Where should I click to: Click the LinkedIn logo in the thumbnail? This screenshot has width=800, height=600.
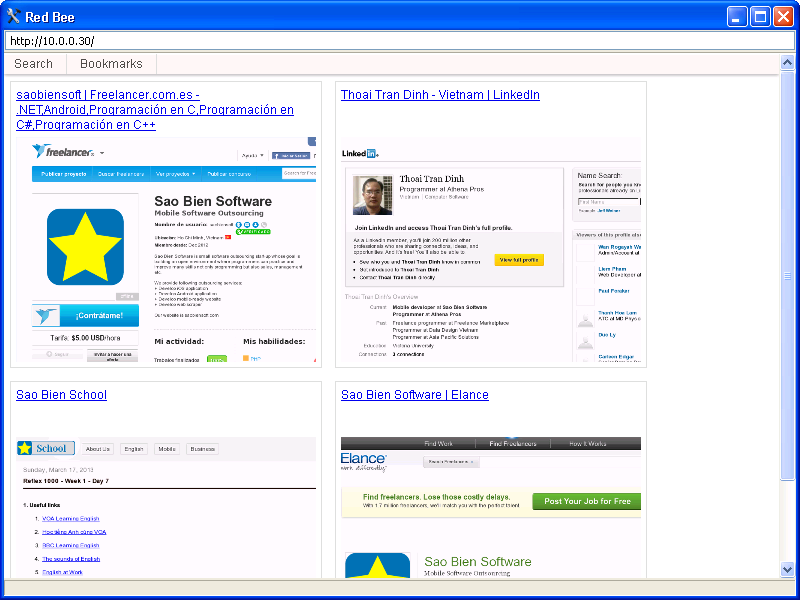coord(359,154)
